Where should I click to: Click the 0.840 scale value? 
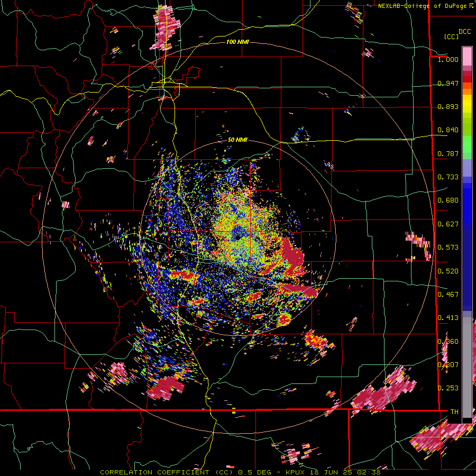tap(448, 130)
